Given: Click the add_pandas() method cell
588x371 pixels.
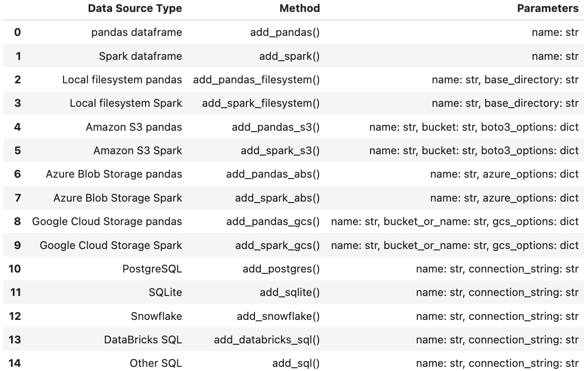Looking at the screenshot, I should 285,32.
